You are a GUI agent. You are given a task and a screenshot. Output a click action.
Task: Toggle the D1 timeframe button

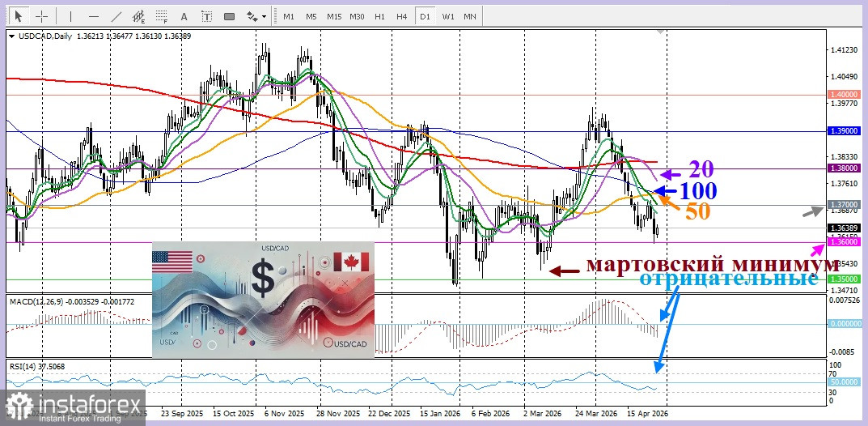point(425,16)
